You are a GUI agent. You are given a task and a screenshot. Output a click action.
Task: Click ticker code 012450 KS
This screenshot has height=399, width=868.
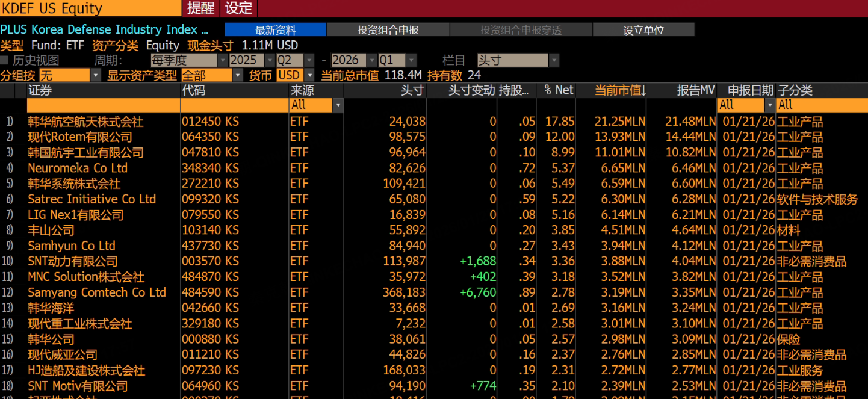tap(210, 122)
